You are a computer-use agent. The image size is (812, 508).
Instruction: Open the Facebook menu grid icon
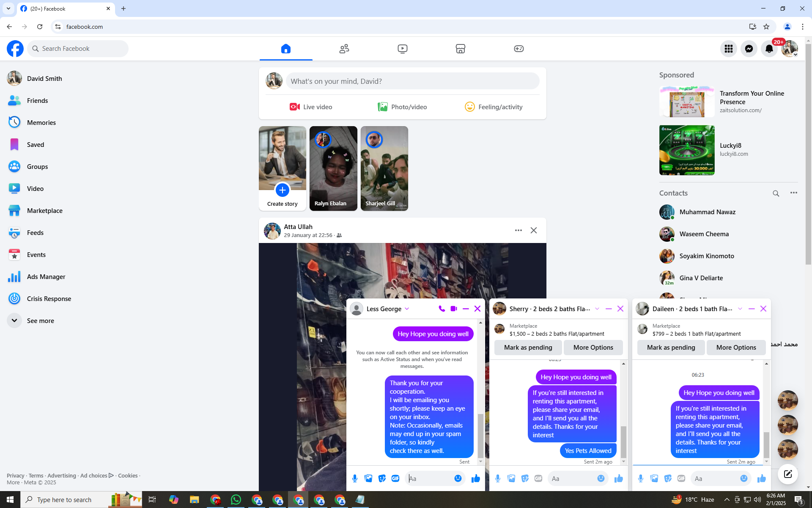728,49
